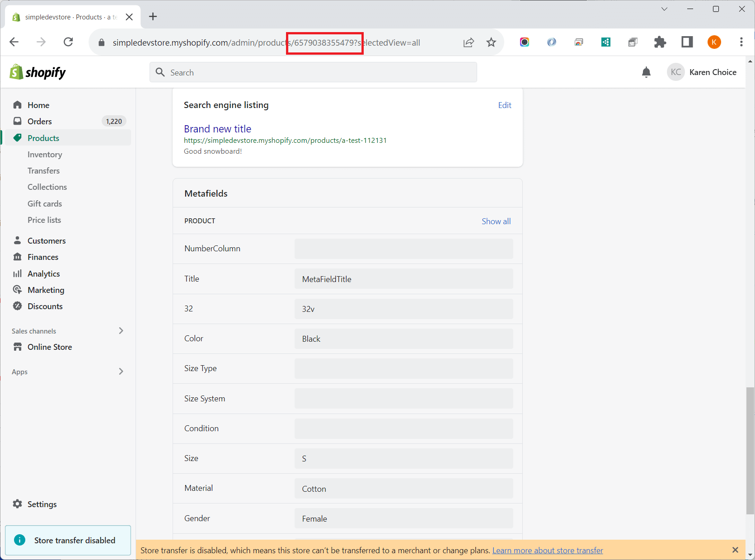Click the Marketing target icon
This screenshot has height=560, width=755.
pos(18,290)
